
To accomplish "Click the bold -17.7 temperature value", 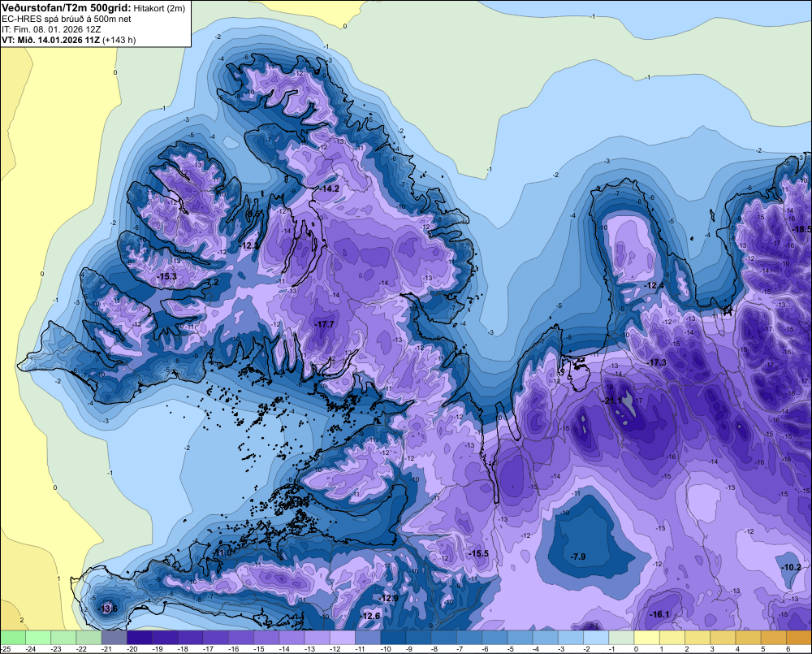I will click(x=324, y=324).
